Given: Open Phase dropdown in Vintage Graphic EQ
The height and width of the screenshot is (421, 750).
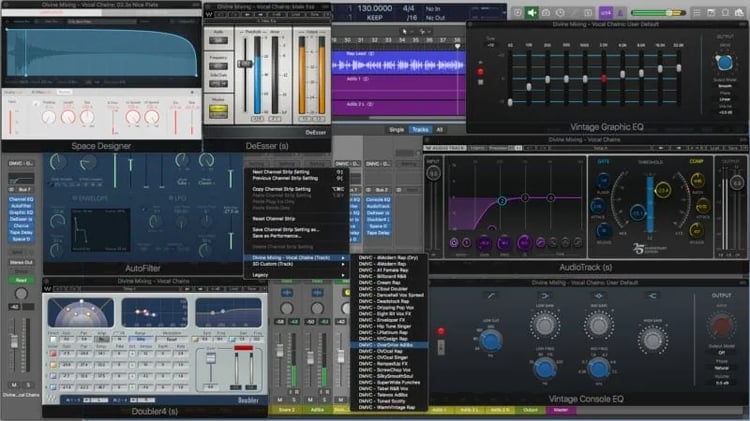Looking at the screenshot, I should (725, 100).
